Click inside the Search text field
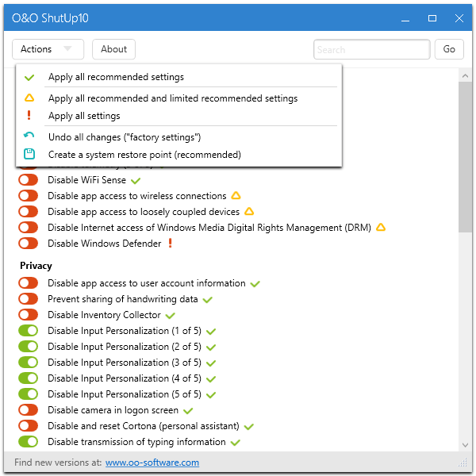Image resolution: width=476 pixels, height=476 pixels. click(371, 49)
